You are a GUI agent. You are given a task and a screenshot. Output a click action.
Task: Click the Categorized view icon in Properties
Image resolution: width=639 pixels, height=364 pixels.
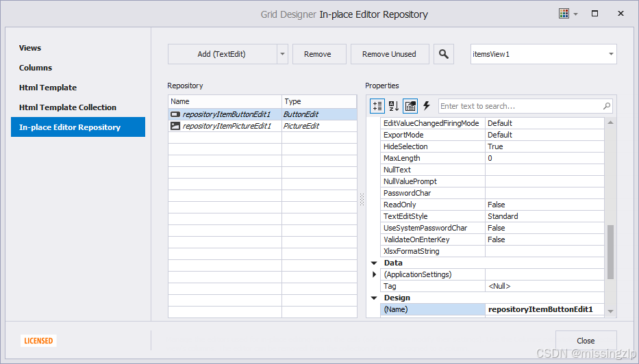(x=377, y=106)
